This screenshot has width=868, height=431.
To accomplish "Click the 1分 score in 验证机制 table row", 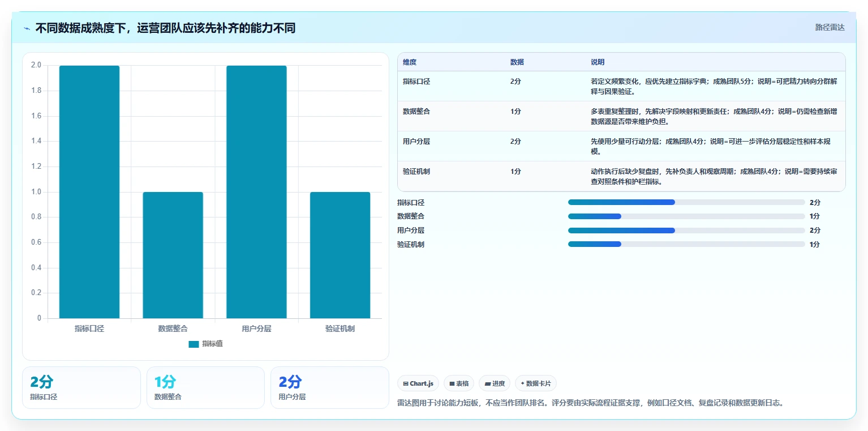I will click(515, 172).
